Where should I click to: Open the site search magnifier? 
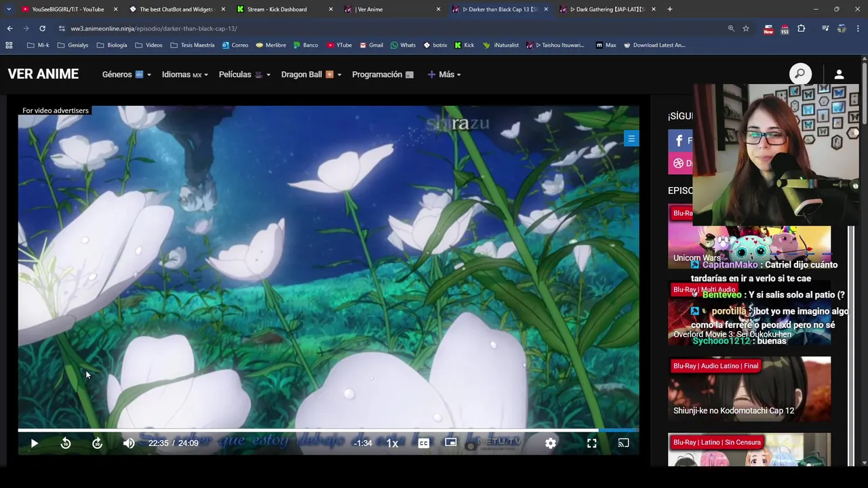(800, 74)
